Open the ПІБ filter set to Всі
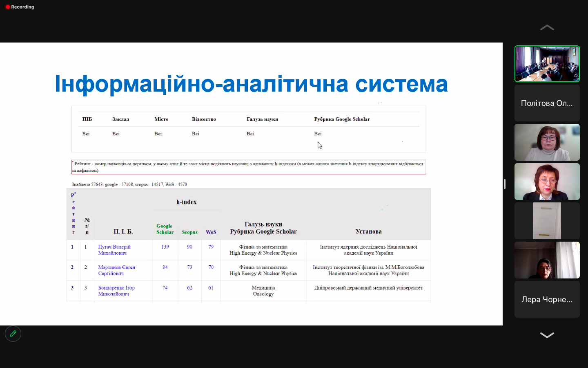The height and width of the screenshot is (368, 588). [x=86, y=134]
